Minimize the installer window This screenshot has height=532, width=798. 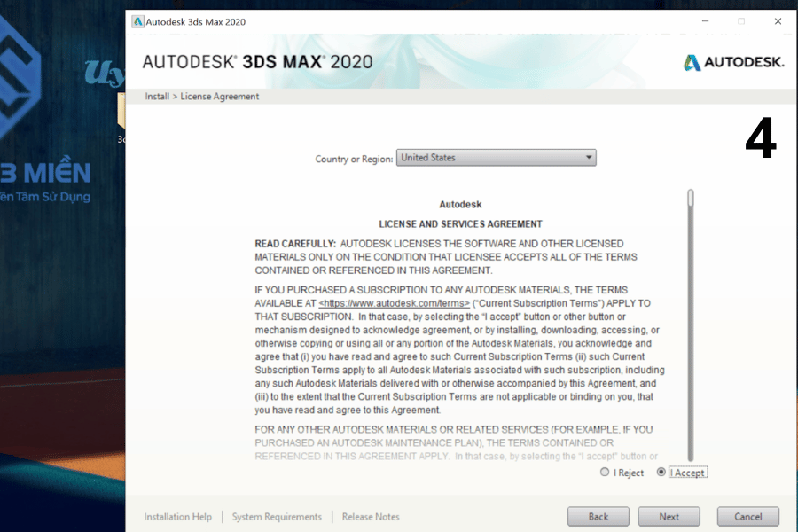coord(705,21)
